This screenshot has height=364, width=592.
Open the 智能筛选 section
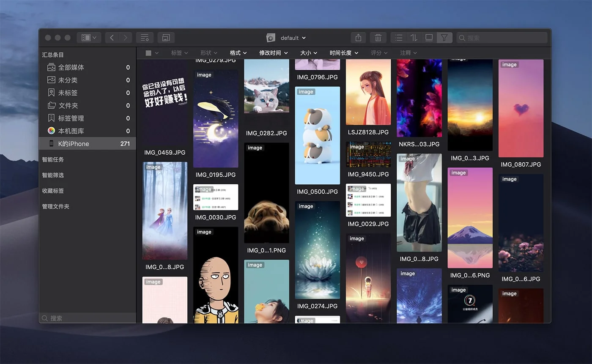[53, 175]
